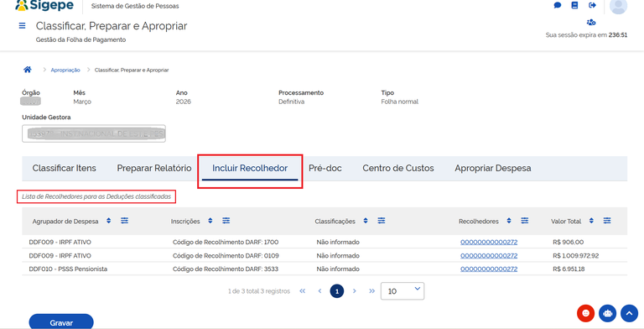Open recolhedor link in DARF 1700 row

tap(489, 243)
